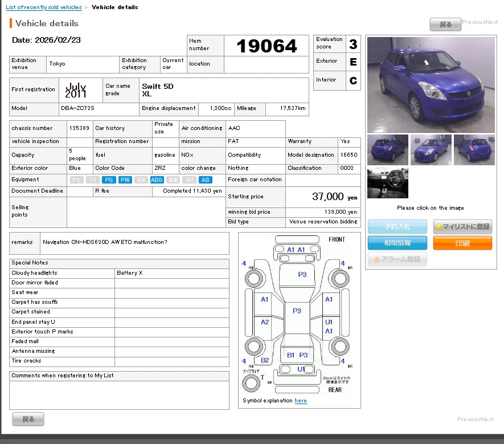Click exterior grade E

click(x=353, y=62)
